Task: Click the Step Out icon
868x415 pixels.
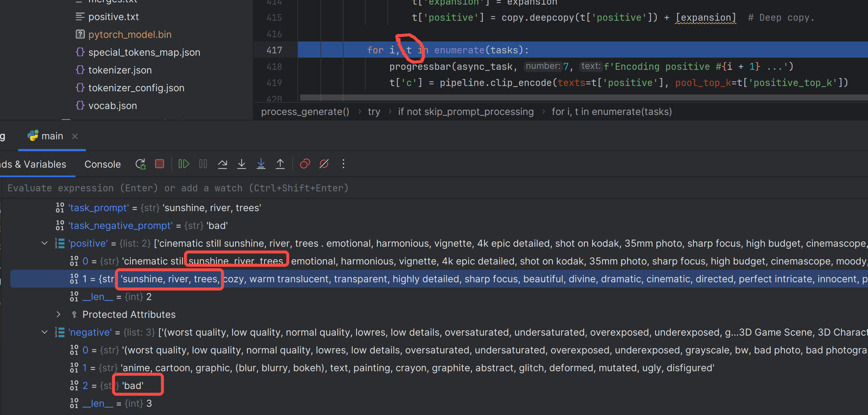Action: pos(280,164)
